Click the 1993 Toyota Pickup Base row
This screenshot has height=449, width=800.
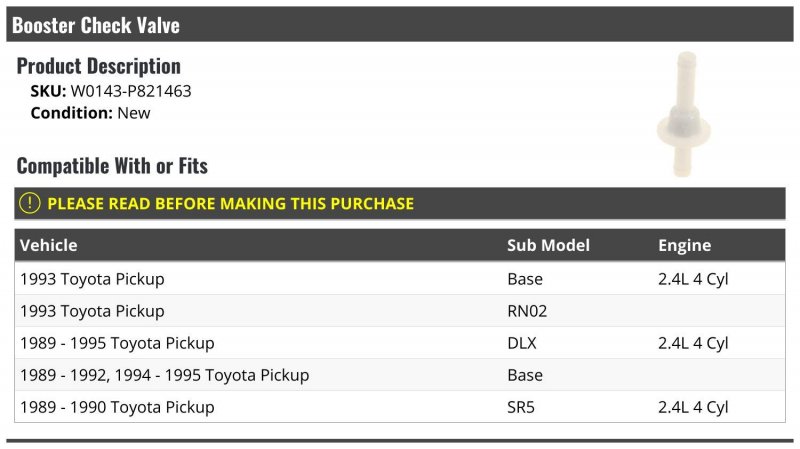[400, 279]
